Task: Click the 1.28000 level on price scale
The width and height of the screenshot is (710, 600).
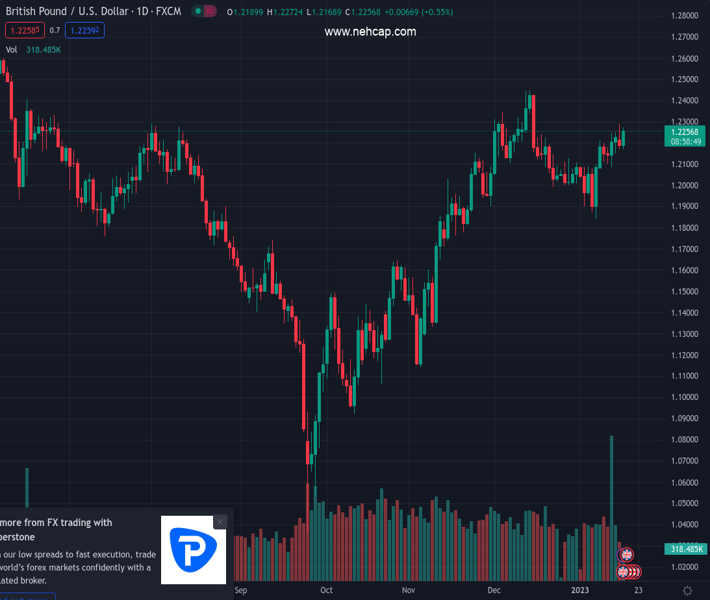Action: click(685, 16)
